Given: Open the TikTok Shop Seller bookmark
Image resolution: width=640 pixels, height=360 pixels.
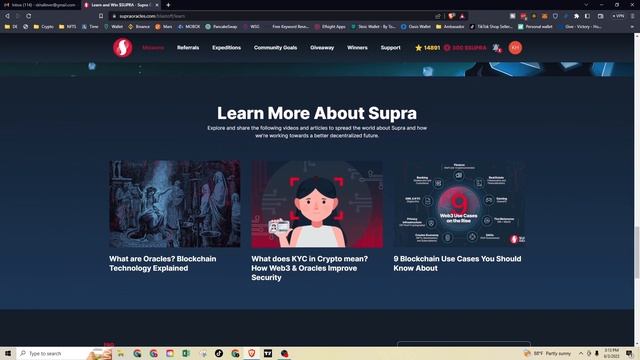Looking at the screenshot, I should 491,27.
